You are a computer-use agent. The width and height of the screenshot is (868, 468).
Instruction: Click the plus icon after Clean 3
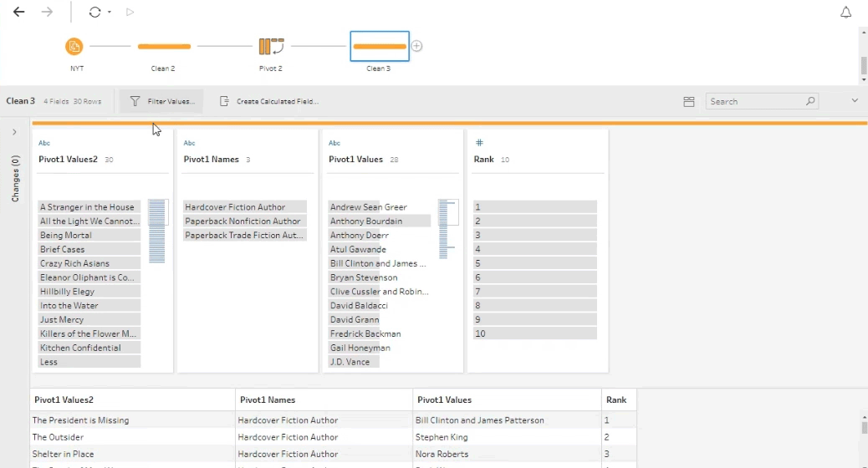416,47
